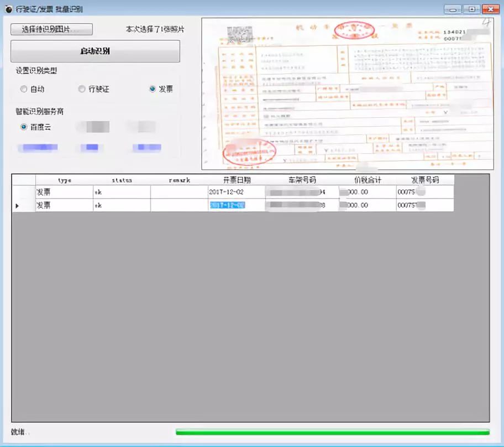This screenshot has height=447, width=504.
Task: Close the batch recognition window
Action: point(489,9)
